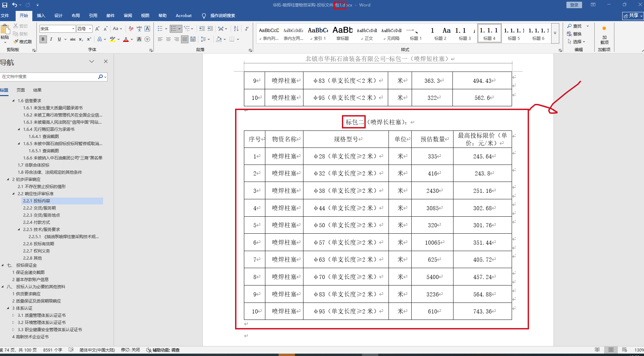
Task: Apply subscript formatting
Action: (81, 40)
